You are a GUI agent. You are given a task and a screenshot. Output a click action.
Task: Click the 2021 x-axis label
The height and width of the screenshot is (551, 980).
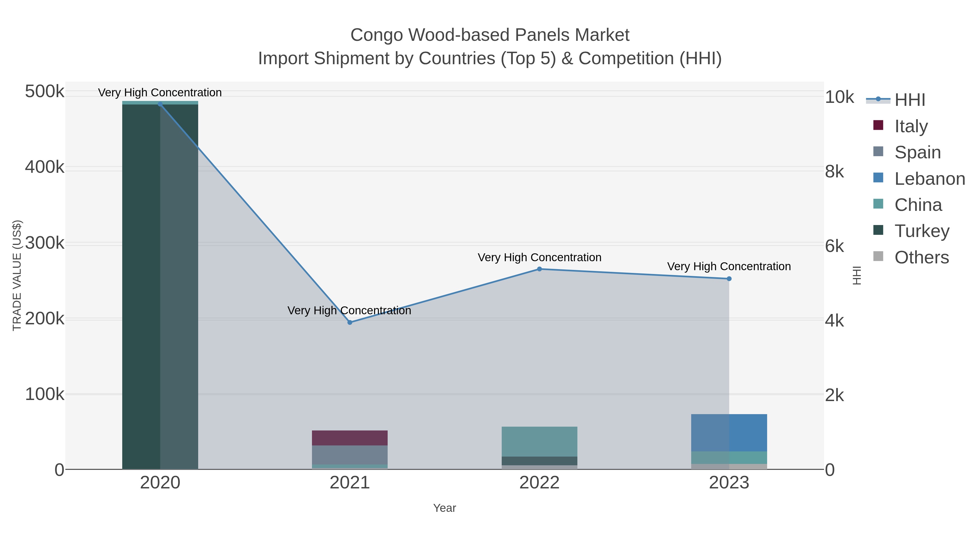(350, 483)
